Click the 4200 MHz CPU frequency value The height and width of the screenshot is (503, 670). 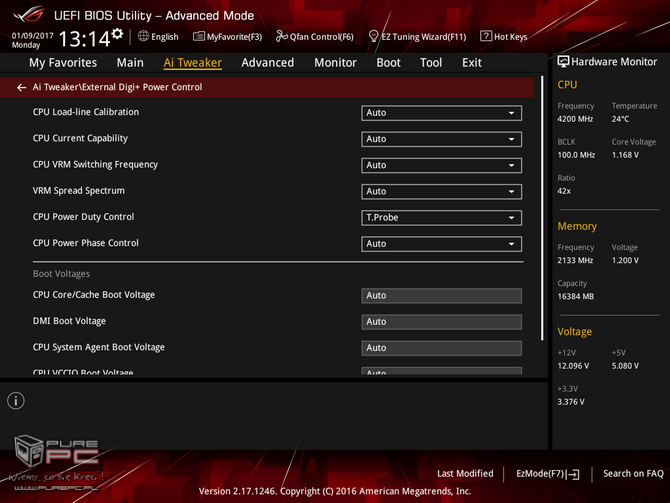click(575, 119)
